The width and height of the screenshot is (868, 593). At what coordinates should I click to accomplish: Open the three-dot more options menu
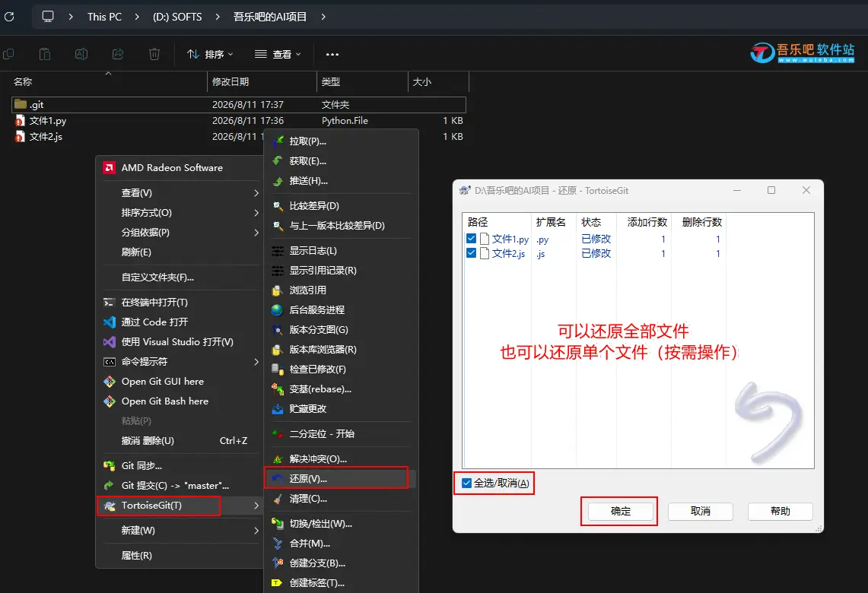[x=332, y=54]
